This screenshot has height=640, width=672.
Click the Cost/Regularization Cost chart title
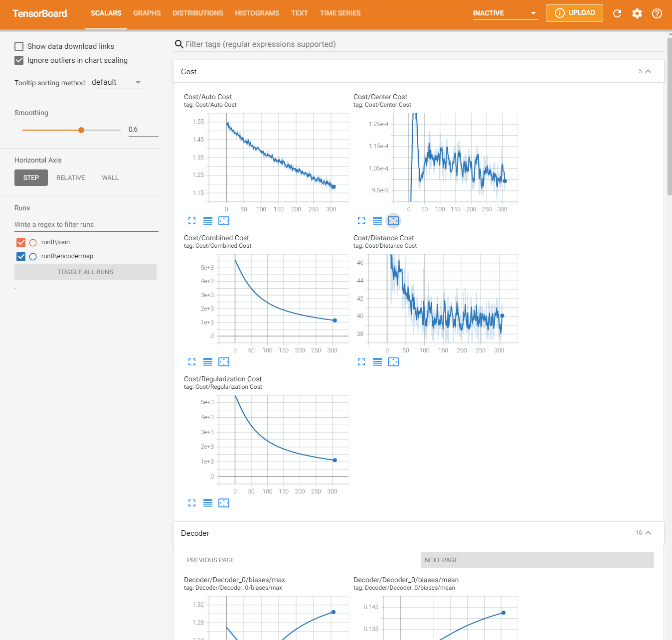tap(223, 379)
